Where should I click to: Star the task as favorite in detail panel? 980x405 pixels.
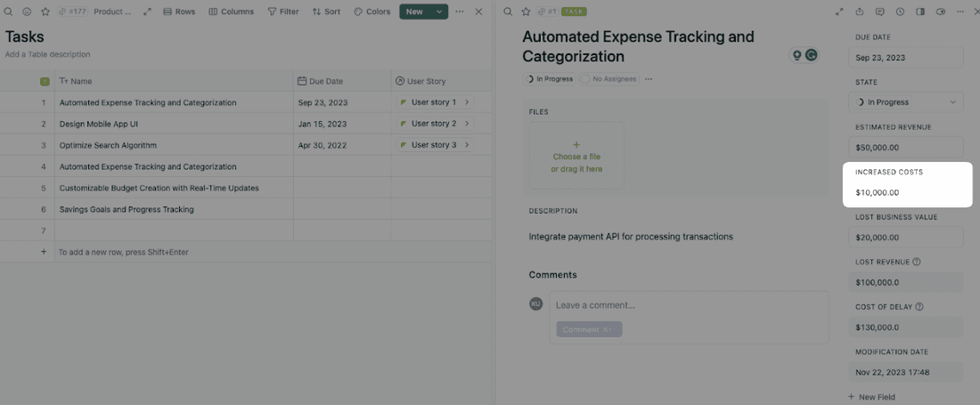pyautogui.click(x=526, y=12)
